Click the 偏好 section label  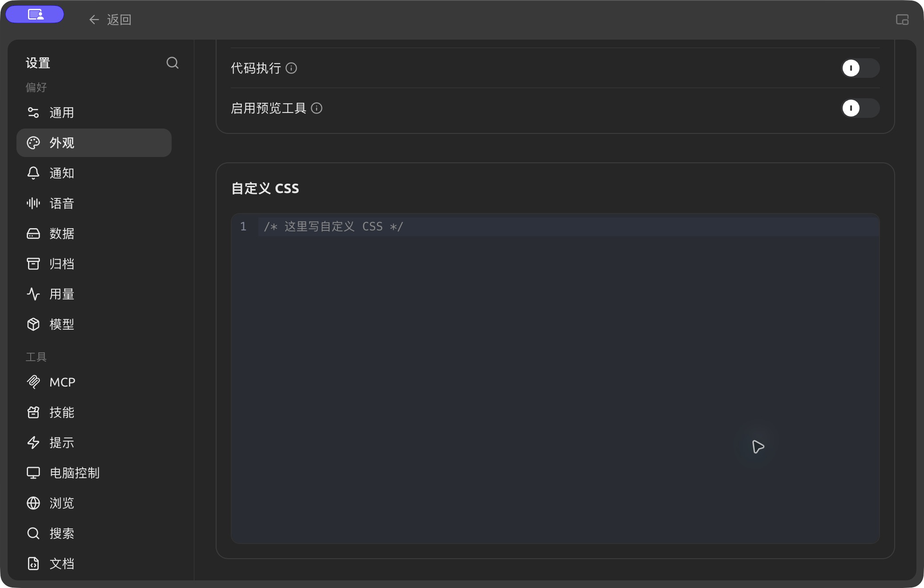click(36, 87)
